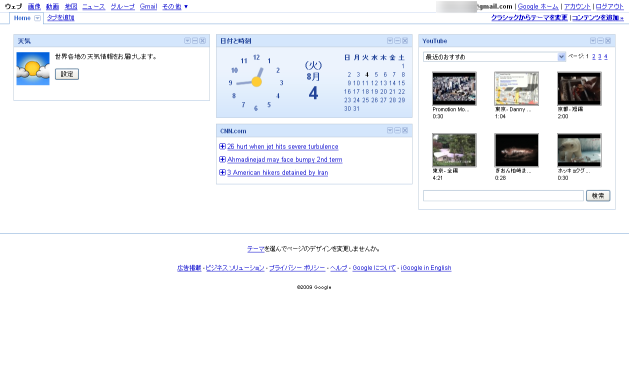The image size is (629, 375).
Task: Delete the 日付と時刻 gadget with its X icon
Action: [405, 41]
